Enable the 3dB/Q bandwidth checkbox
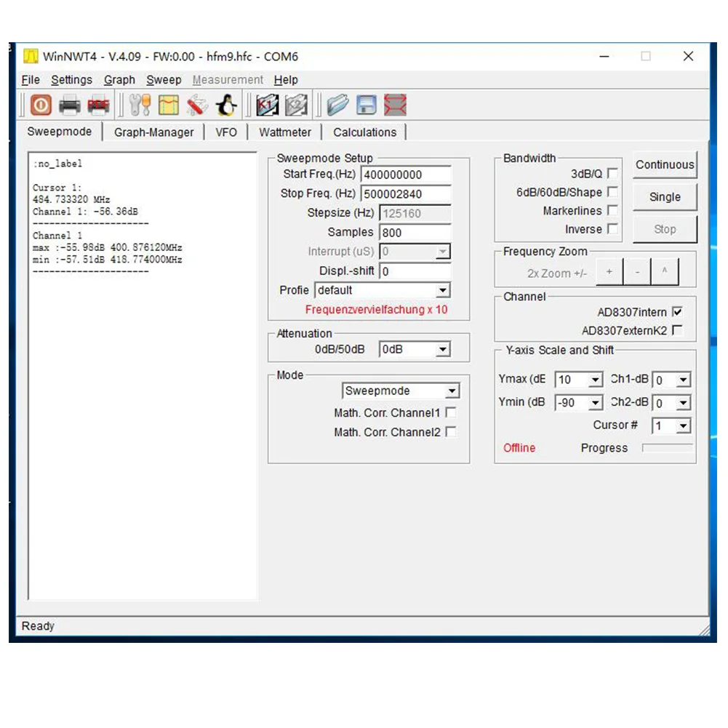The height and width of the screenshot is (728, 728). coord(612,173)
